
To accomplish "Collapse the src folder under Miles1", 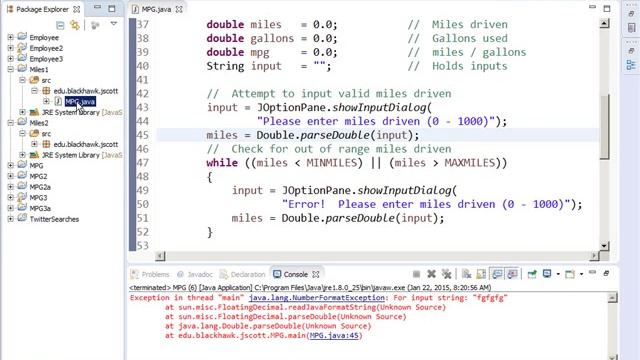I will coord(22,80).
